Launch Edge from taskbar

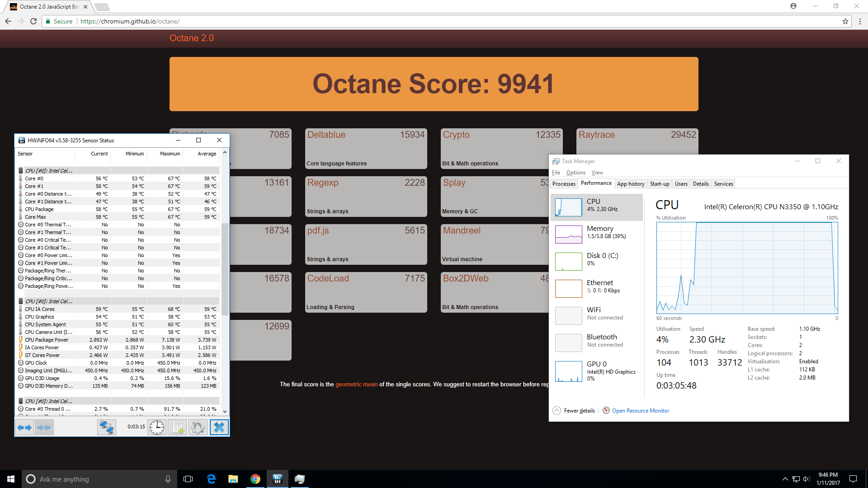pos(211,479)
